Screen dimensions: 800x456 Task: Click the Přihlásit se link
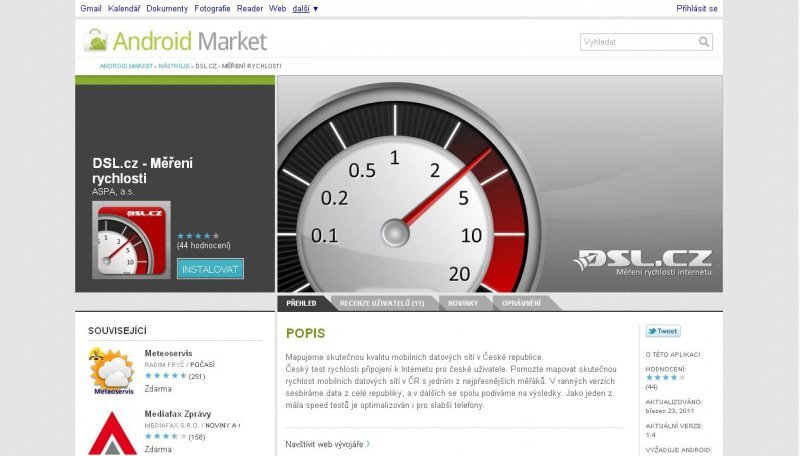[696, 8]
